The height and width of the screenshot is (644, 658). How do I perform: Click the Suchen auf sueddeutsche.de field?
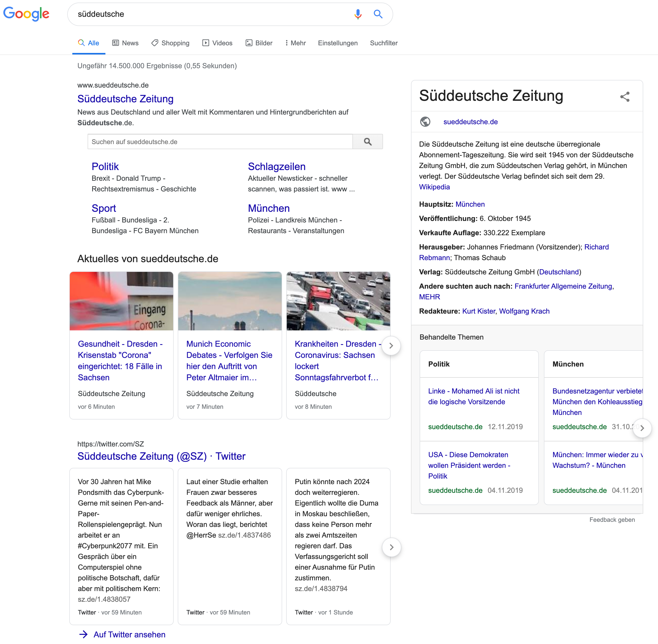click(220, 141)
